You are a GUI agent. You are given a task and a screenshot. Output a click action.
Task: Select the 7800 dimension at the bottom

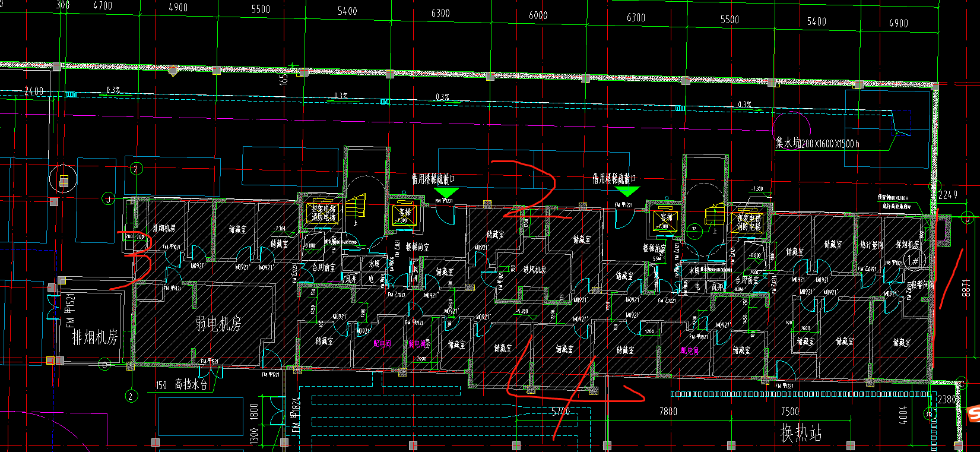pyautogui.click(x=668, y=411)
